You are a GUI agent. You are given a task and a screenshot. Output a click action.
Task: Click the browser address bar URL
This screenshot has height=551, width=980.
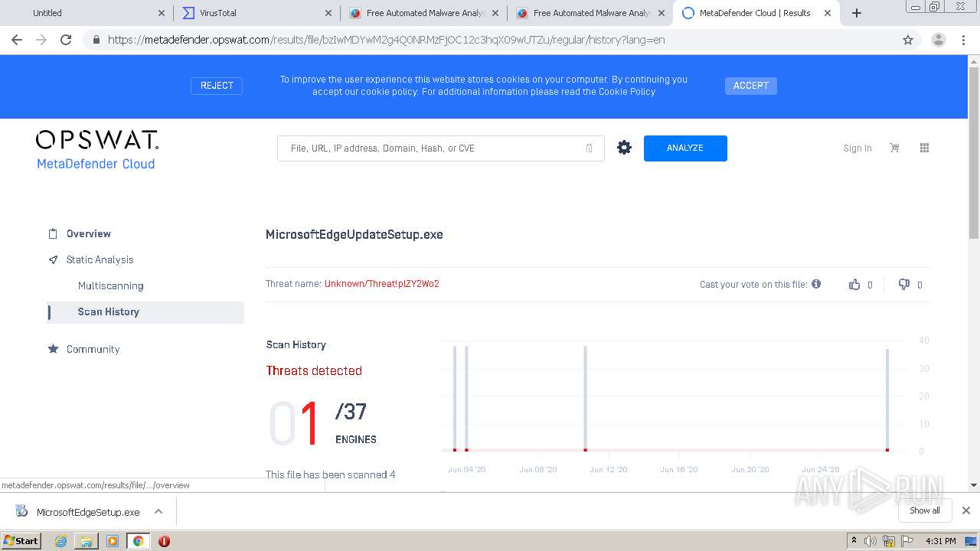tap(386, 40)
